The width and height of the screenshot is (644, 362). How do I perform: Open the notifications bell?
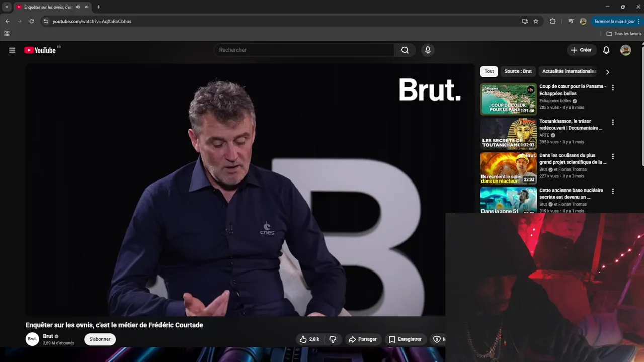pyautogui.click(x=606, y=50)
